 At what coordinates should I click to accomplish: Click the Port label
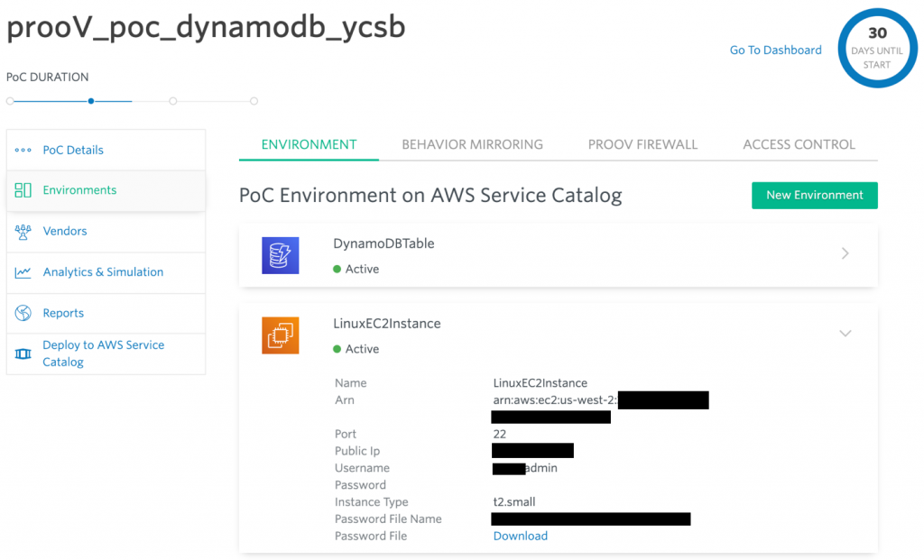click(346, 435)
